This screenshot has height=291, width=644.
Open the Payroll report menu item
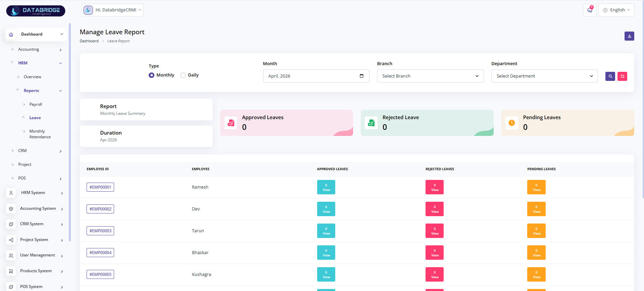tap(36, 104)
